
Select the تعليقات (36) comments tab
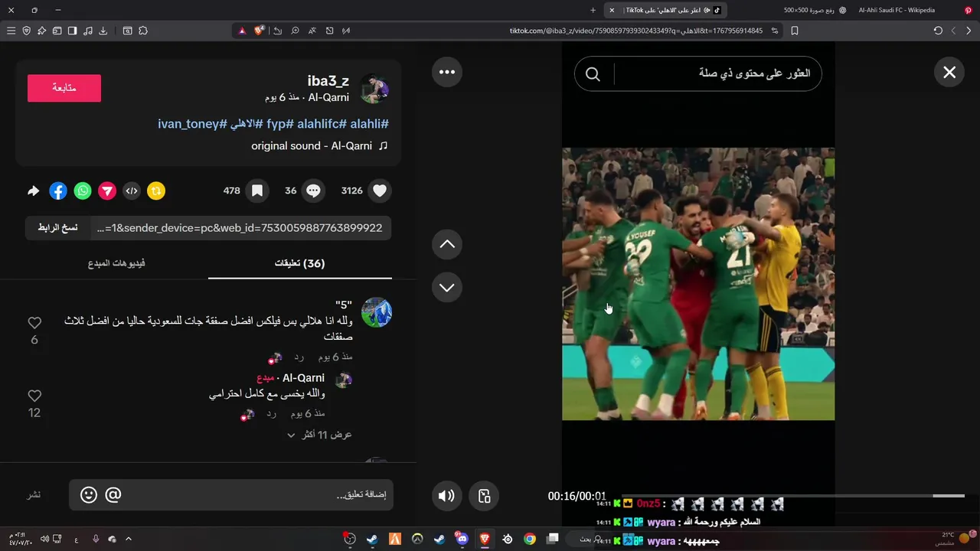[300, 263]
